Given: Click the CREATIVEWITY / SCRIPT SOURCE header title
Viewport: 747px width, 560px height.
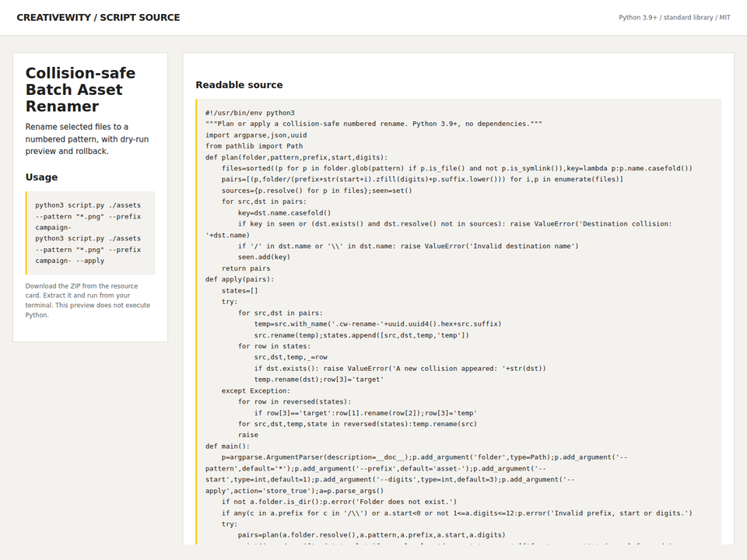Looking at the screenshot, I should point(98,18).
